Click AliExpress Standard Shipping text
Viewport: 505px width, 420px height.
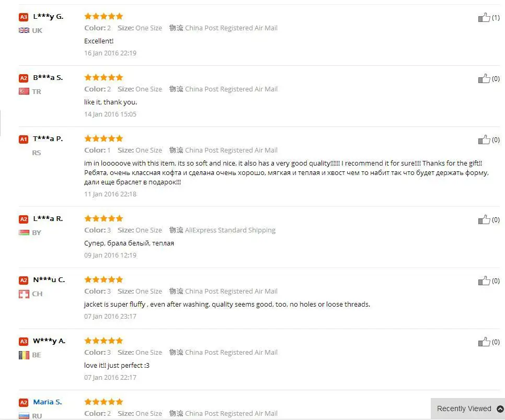tap(230, 230)
